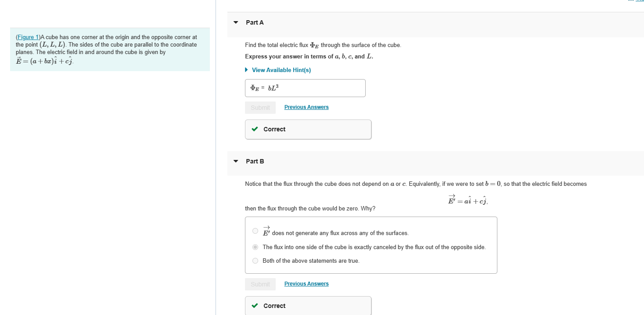This screenshot has width=644, height=315.
Task: Select 'does not generate any flux' option
Action: pos(255,231)
